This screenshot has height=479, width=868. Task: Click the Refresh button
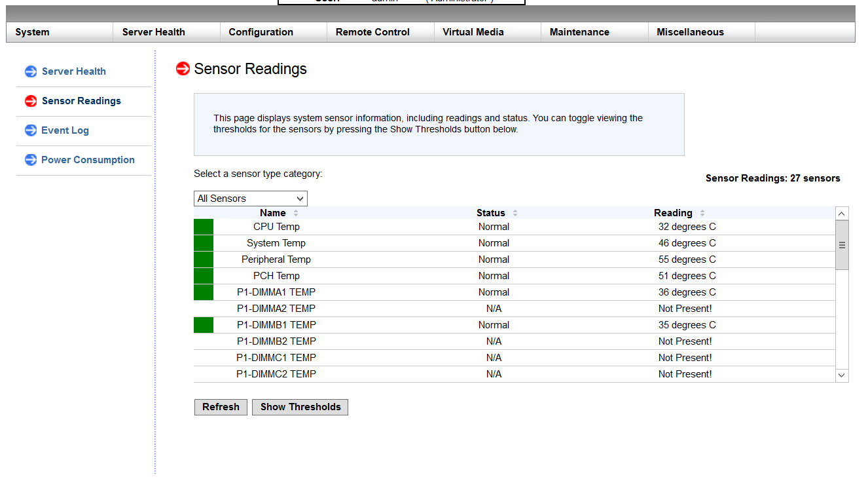coord(221,407)
